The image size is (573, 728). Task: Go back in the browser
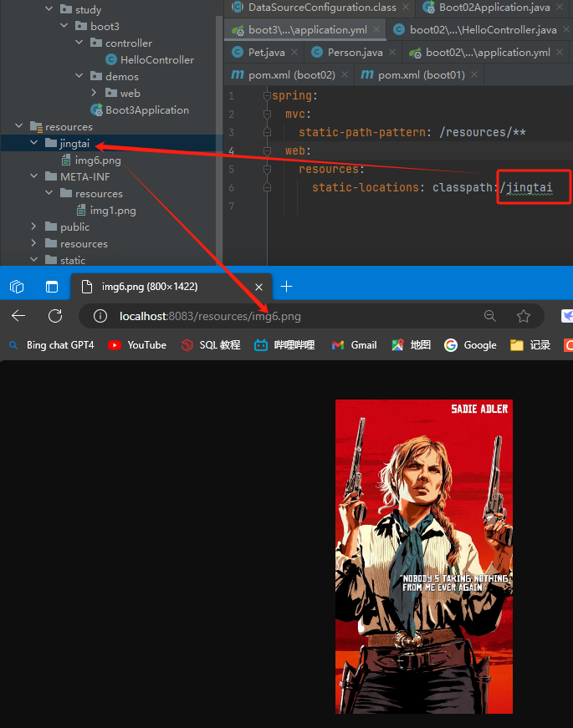click(18, 316)
